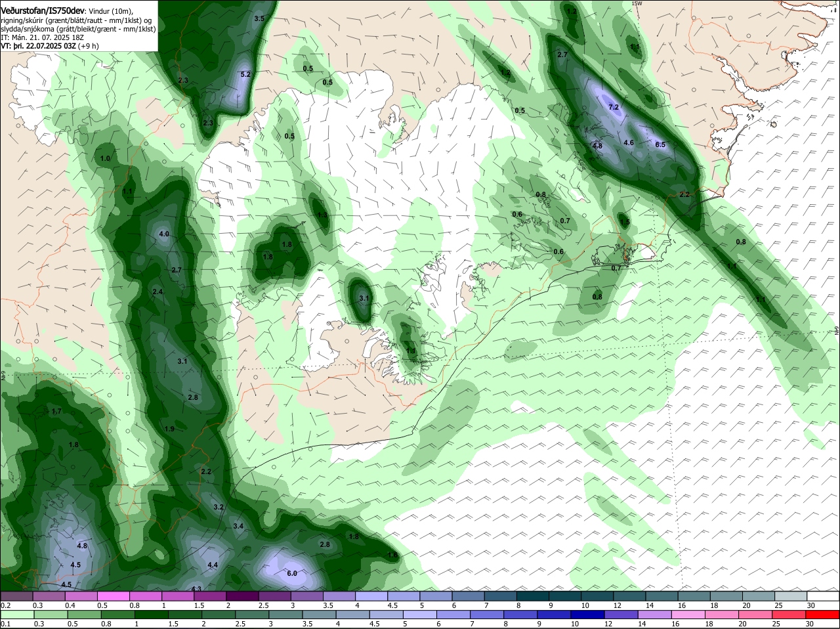
Task: Click the Veðurstofan/IS750dev title text
Action: click(x=43, y=11)
